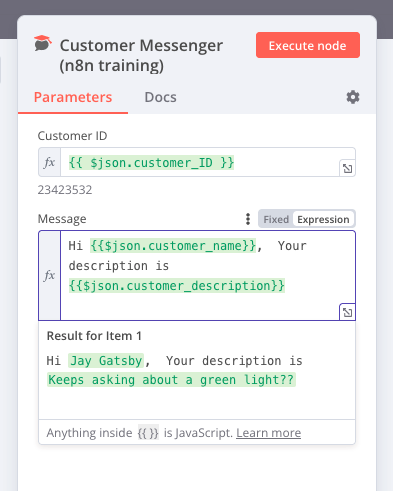Click the fx icon beside Message field
Image resolution: width=393 pixels, height=491 pixels.
click(x=49, y=275)
